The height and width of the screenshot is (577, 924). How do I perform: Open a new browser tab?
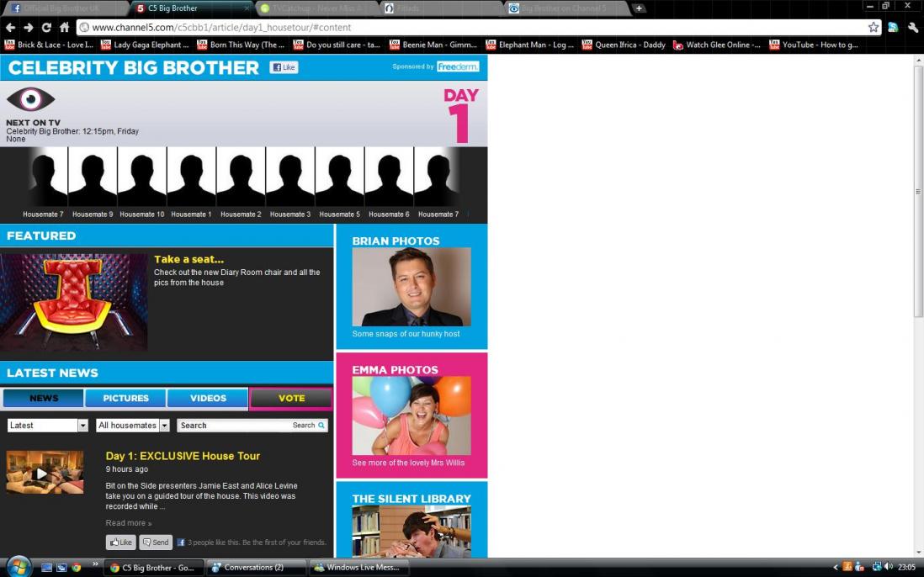(640, 8)
